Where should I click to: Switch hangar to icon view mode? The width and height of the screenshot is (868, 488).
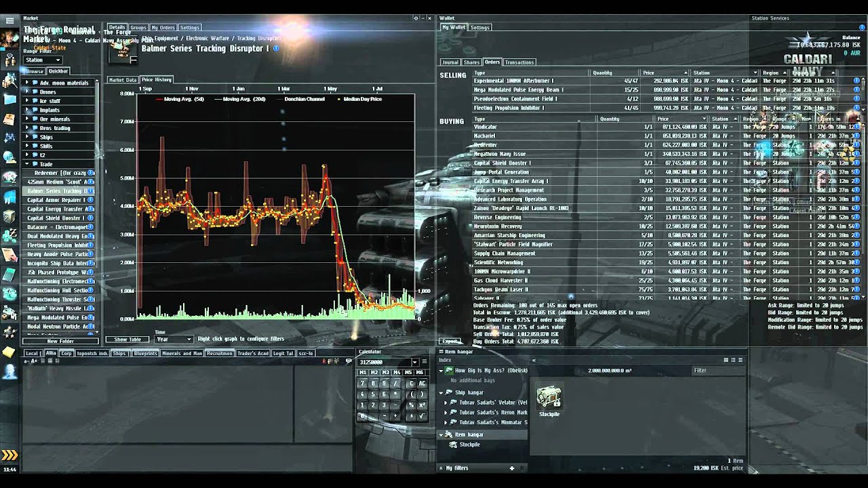pos(726,360)
